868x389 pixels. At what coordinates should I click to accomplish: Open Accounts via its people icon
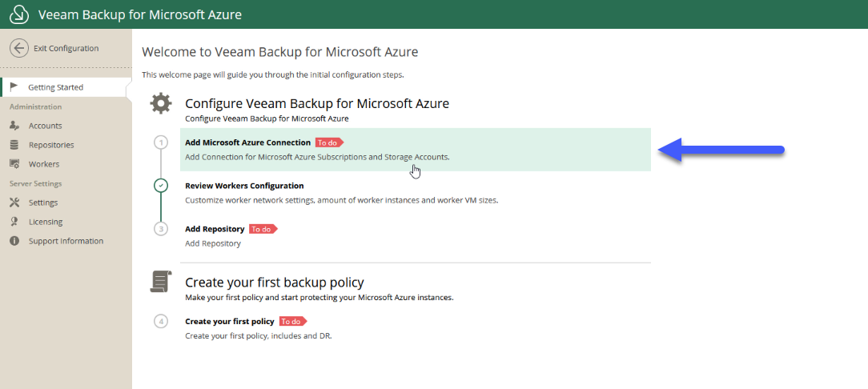[x=15, y=126]
